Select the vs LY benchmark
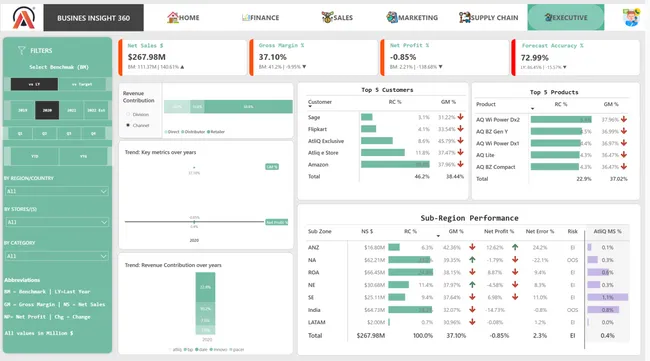Image resolution: width=650 pixels, height=361 pixels. 34,84
